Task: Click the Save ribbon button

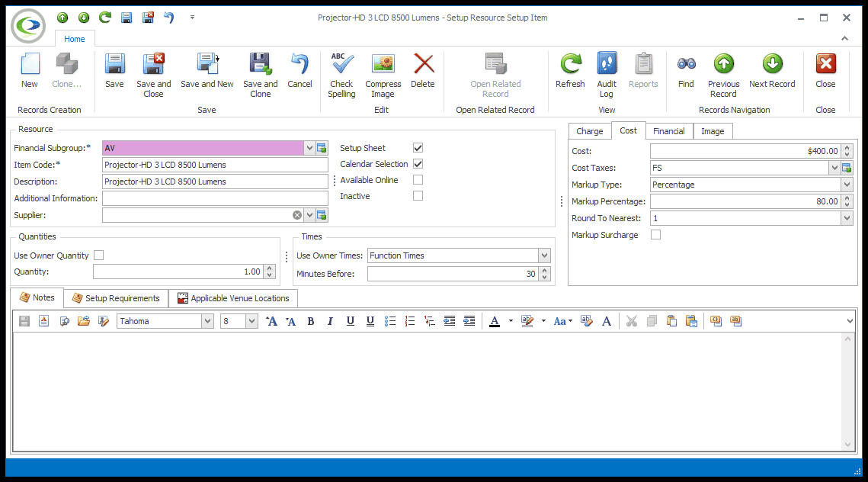Action: pos(114,71)
